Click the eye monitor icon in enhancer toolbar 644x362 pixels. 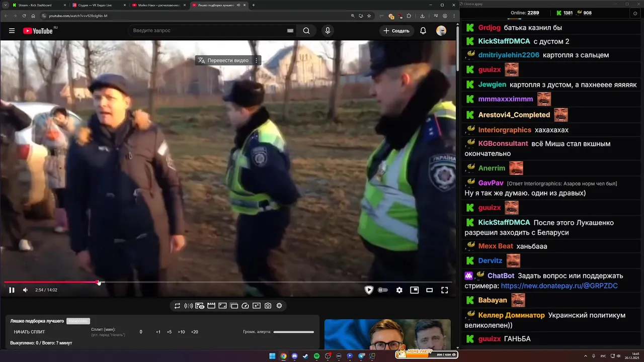[x=200, y=306]
